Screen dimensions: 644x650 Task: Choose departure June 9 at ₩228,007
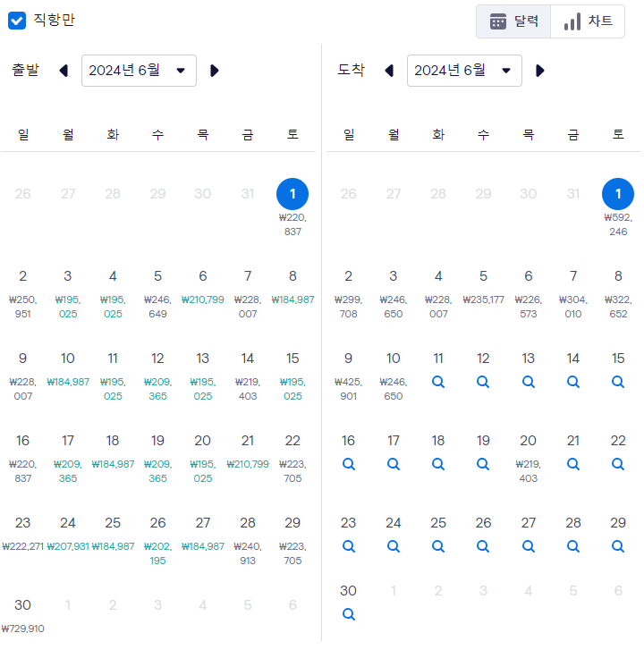[22, 376]
